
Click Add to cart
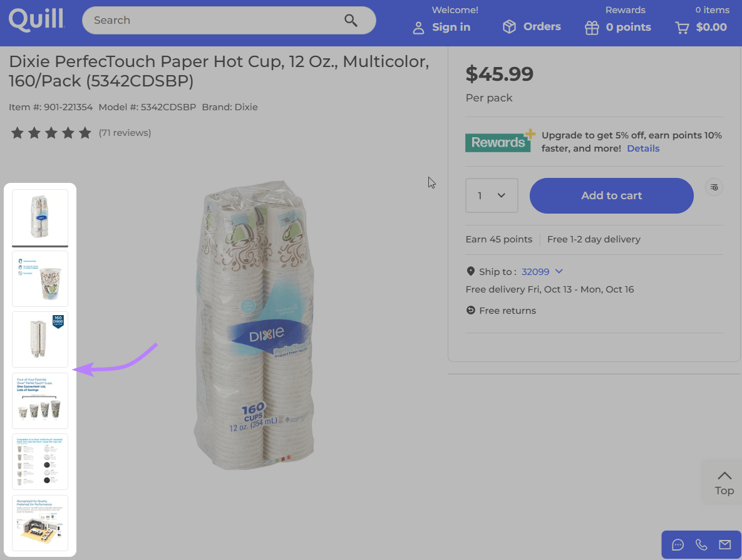point(611,195)
